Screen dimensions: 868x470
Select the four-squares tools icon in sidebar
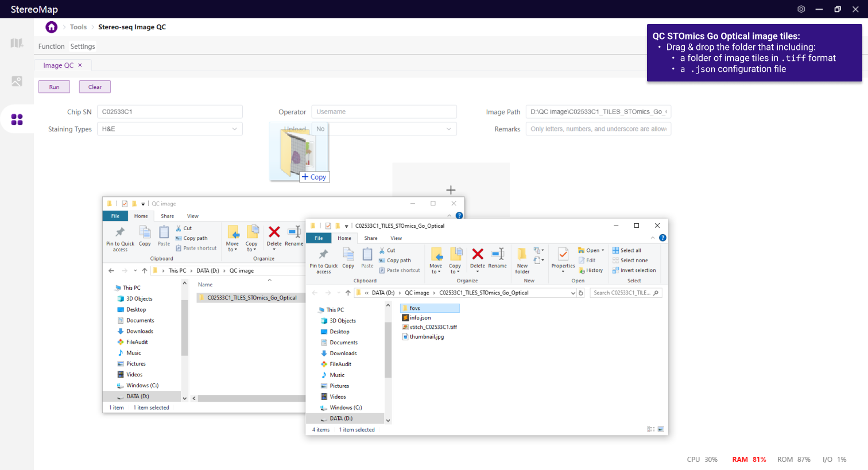pyautogui.click(x=17, y=119)
